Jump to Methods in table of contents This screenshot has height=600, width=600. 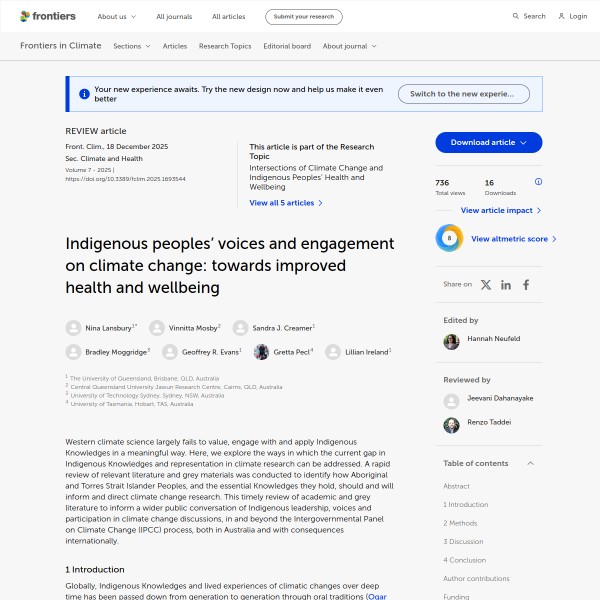click(x=460, y=523)
